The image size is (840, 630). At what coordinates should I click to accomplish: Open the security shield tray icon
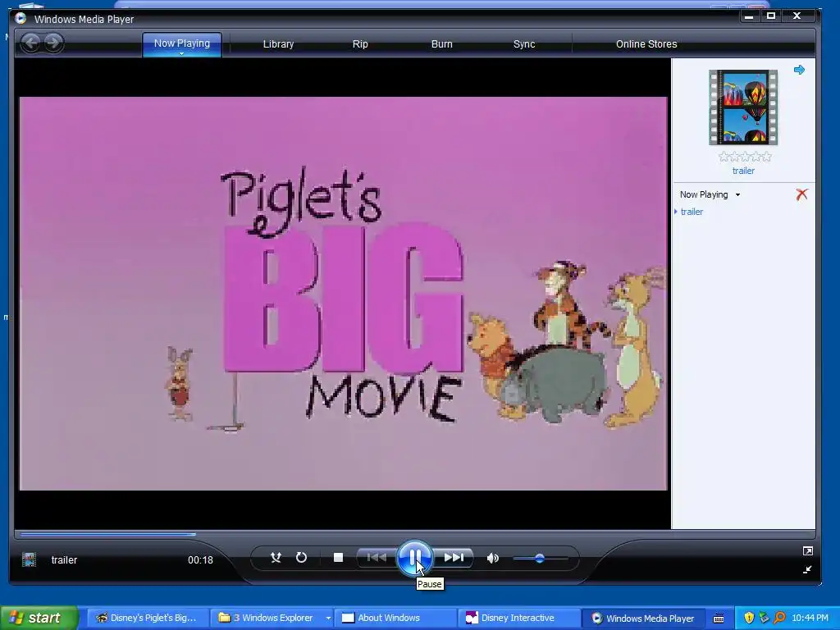point(749,618)
